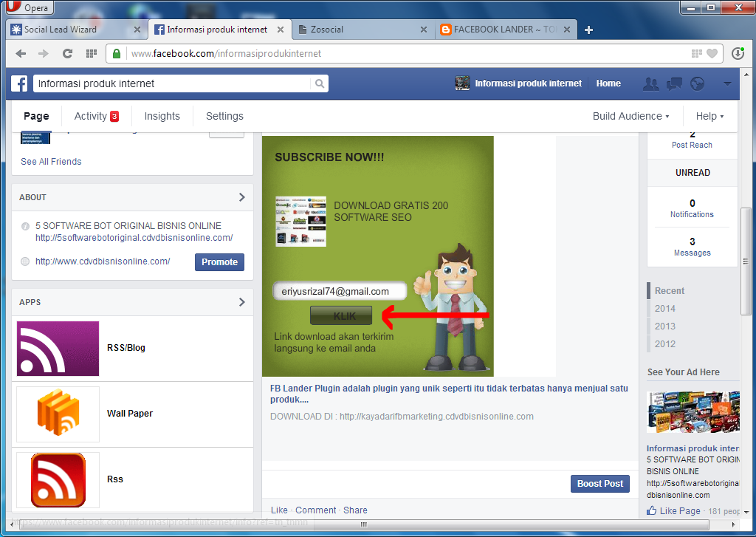Open a new tab with plus button

(588, 30)
